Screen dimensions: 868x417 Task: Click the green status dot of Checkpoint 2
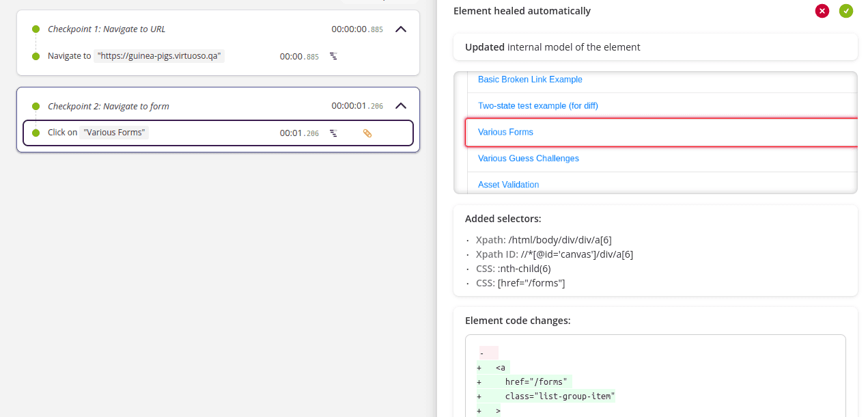pos(36,106)
